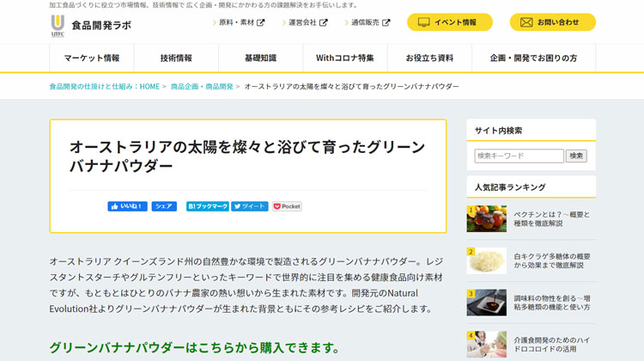The height and width of the screenshot is (361, 644).
Task: Save the article to Pocket
Action: [287, 206]
